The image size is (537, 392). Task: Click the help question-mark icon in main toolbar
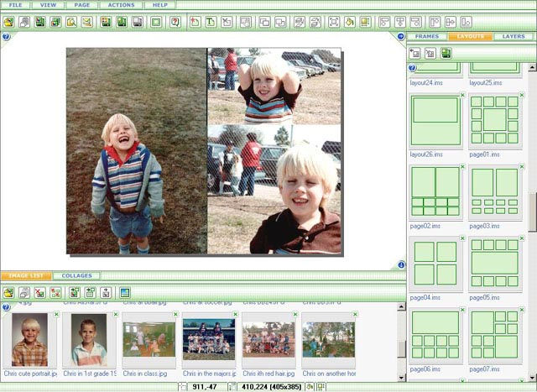point(175,23)
